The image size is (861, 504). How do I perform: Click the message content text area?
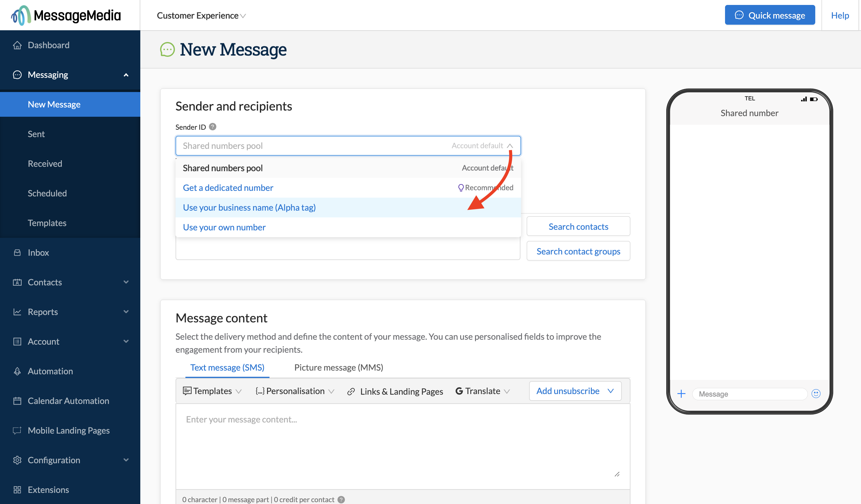(x=403, y=447)
